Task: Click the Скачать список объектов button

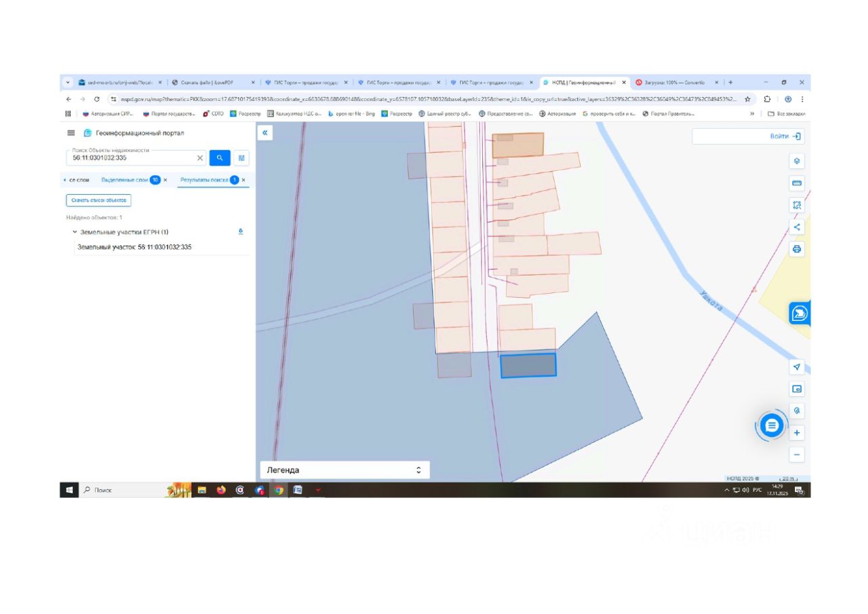Action: [98, 200]
